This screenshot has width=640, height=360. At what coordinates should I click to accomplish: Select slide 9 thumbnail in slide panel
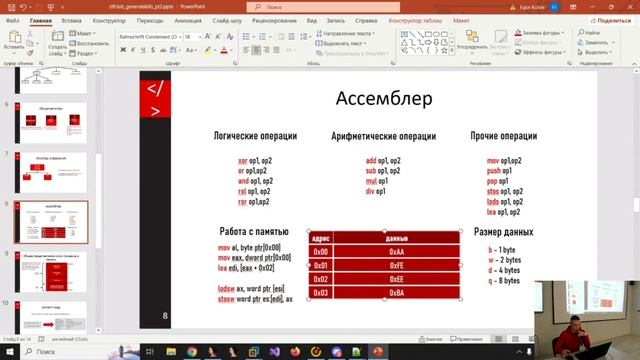(x=51, y=272)
